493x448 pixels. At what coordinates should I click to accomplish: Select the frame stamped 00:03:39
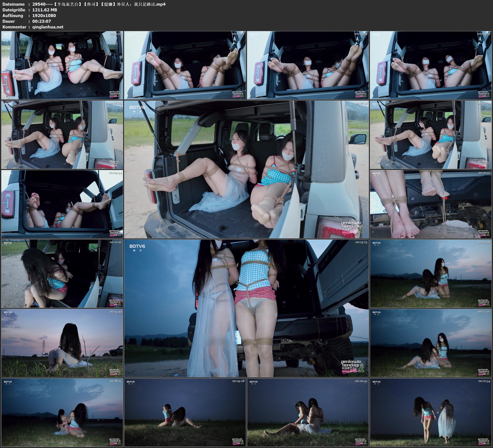click(x=308, y=65)
